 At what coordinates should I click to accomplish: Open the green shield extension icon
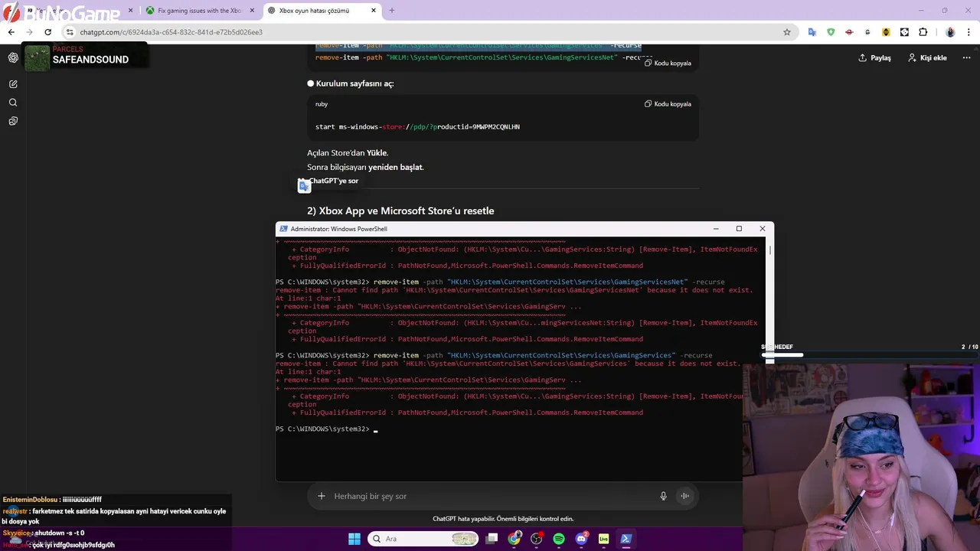(x=831, y=32)
